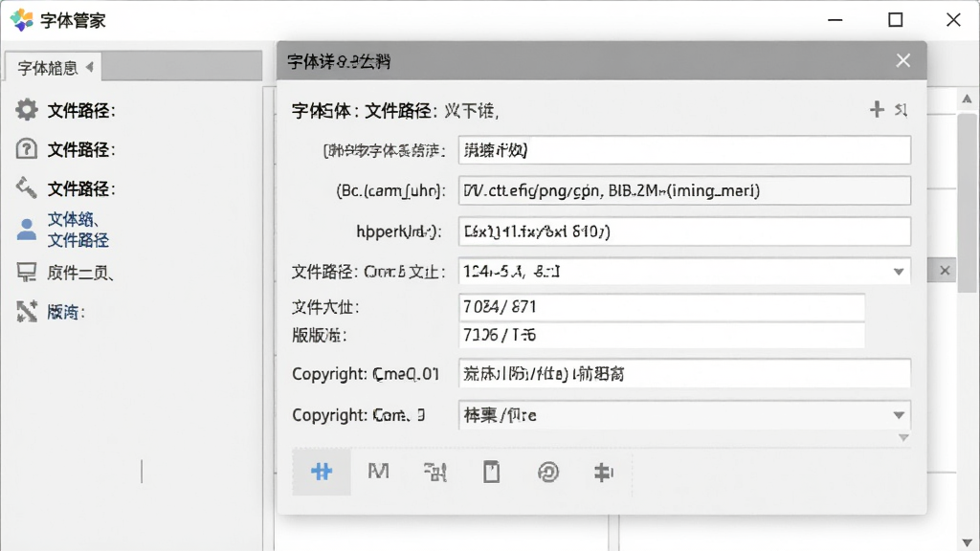The width and height of the screenshot is (980, 551).
Task: Click the small gray X button beside the dialog
Action: [x=945, y=271]
